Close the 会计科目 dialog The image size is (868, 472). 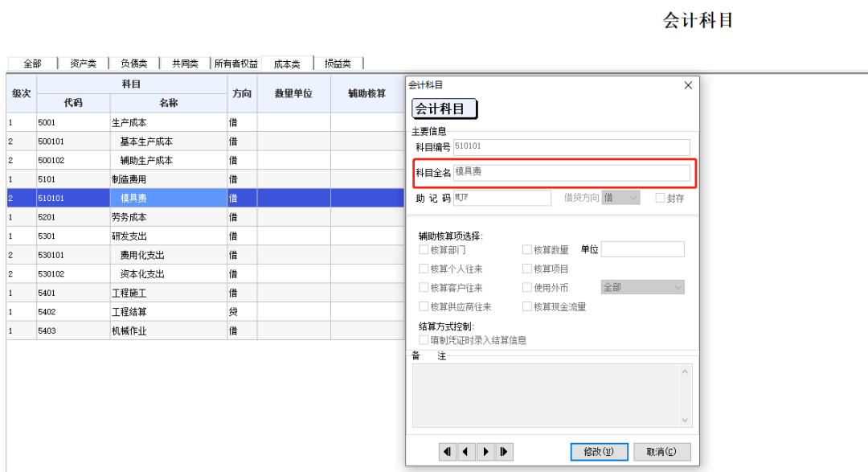click(688, 85)
